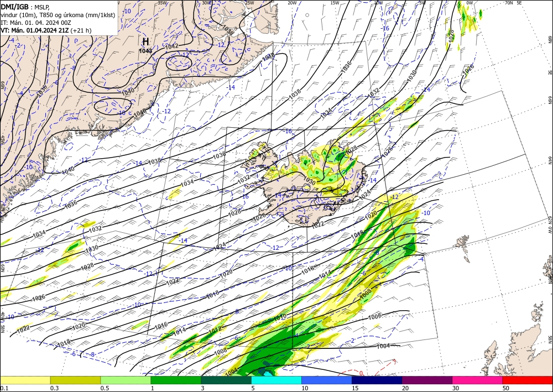The width and height of the screenshot is (553, 392).
Task: Click the pale yellow 0.1 precipitation swatch
Action: tap(25, 380)
